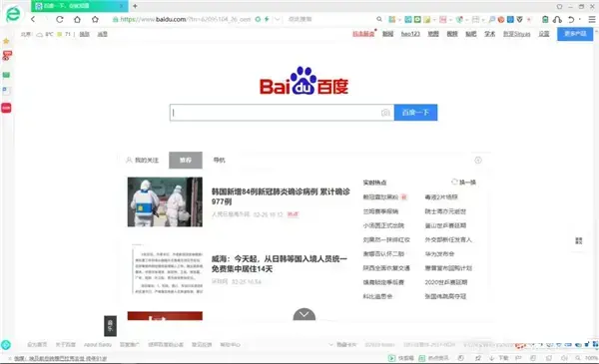Click the teal circle icon at bottom-left

[x=6, y=345]
